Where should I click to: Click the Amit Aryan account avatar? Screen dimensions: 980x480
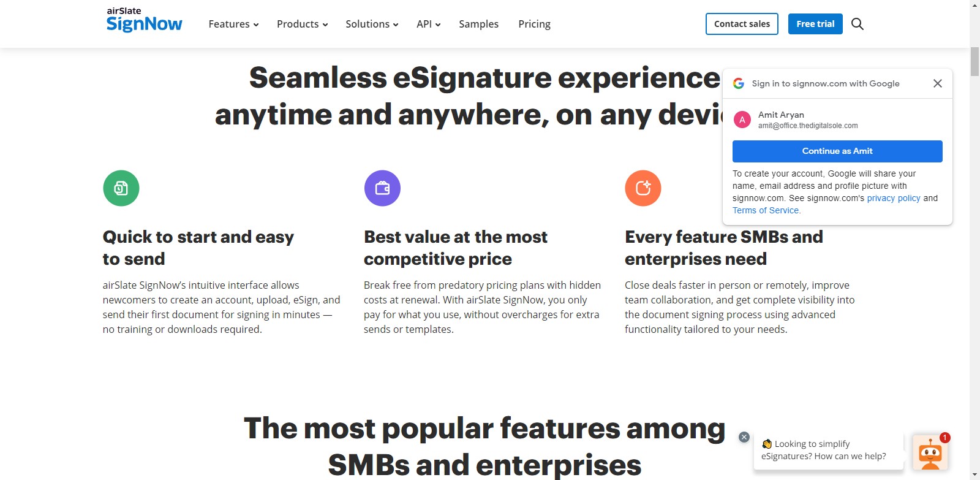tap(742, 120)
